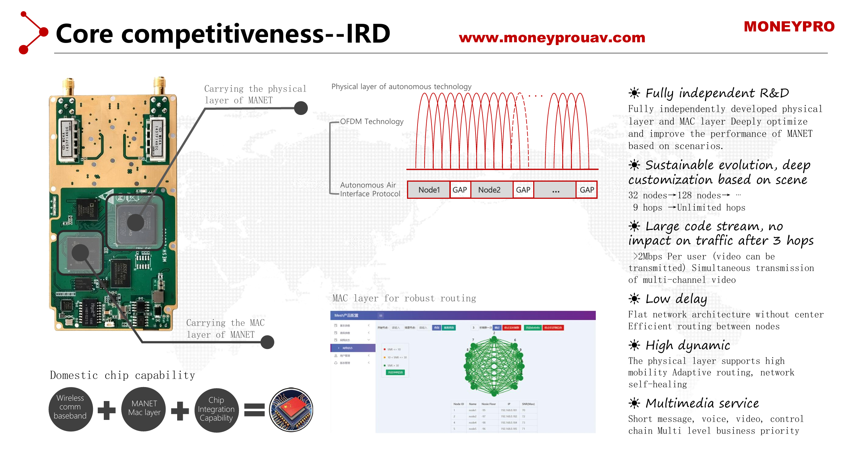Click the start node input field
868x473 pixels.
(x=396, y=328)
